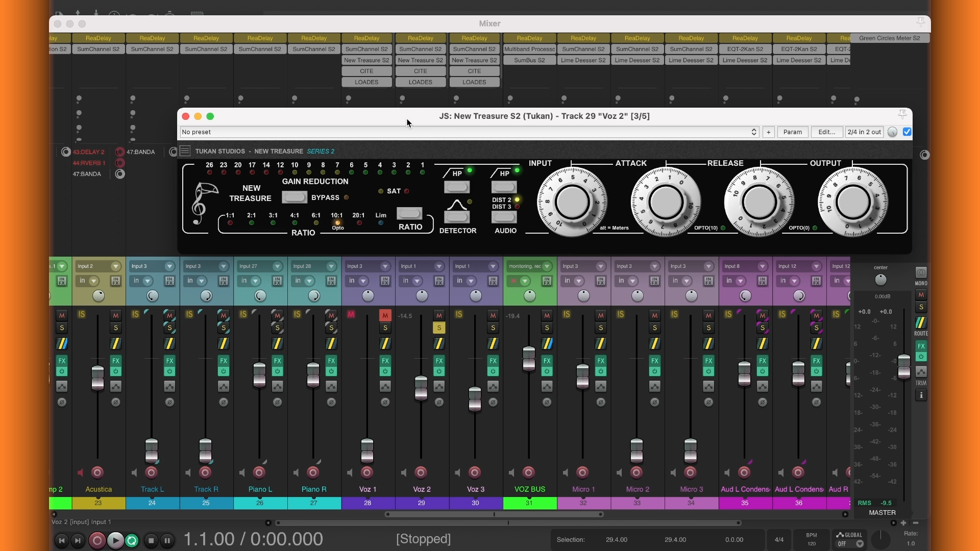This screenshot has width=980, height=551.
Task: Click the Edit... button
Action: [826, 132]
